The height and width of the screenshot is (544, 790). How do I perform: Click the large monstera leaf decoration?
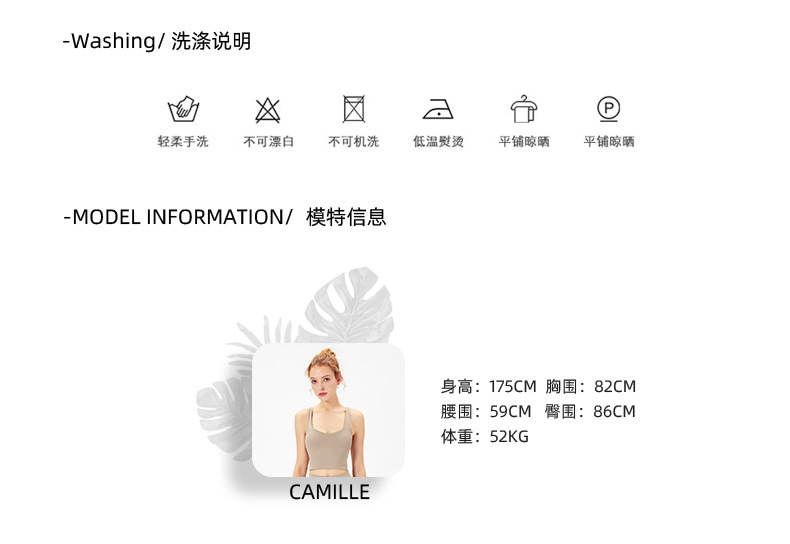click(348, 306)
